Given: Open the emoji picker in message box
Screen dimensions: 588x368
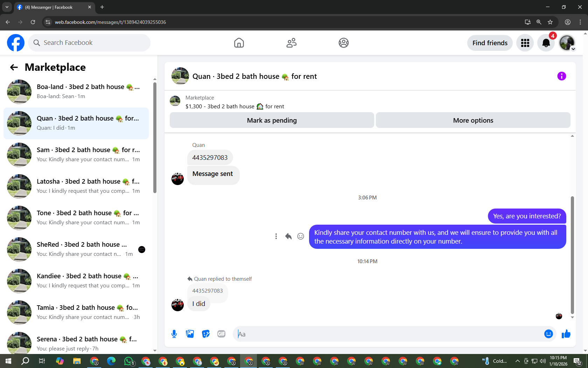Looking at the screenshot, I should (548, 334).
